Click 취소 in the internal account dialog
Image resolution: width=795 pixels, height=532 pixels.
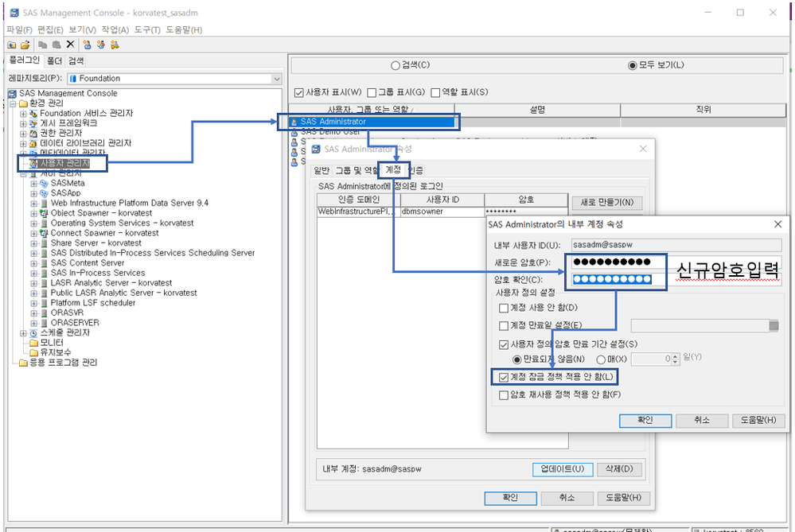(x=702, y=421)
